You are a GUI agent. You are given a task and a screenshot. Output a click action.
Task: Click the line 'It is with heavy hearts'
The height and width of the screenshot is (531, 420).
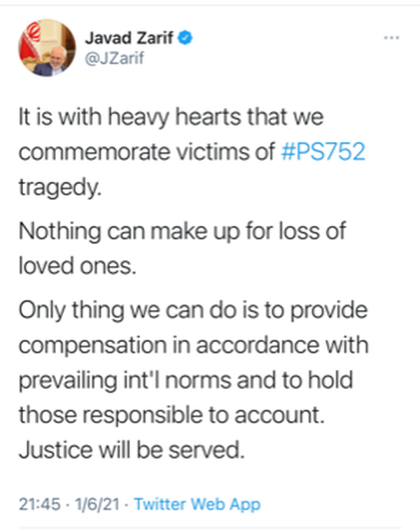pos(171,117)
